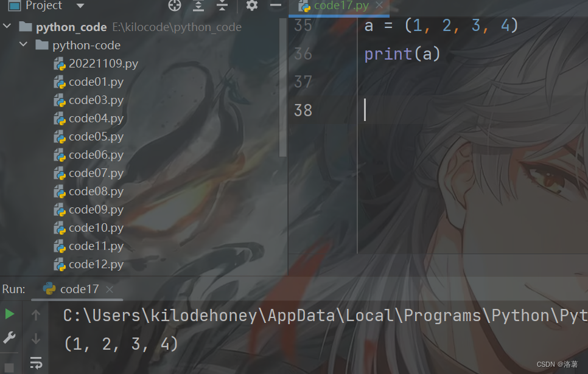Open file 20221109.py
The image size is (588, 374).
tap(103, 64)
